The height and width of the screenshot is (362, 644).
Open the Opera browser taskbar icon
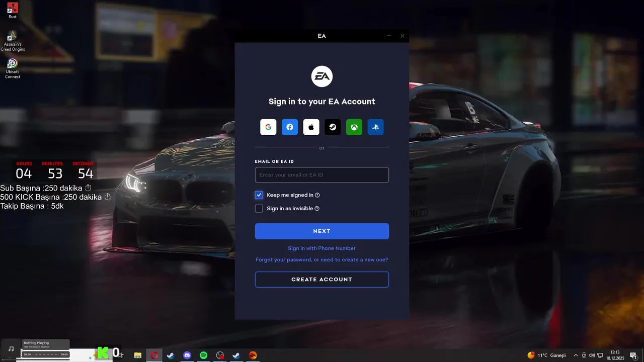154,355
